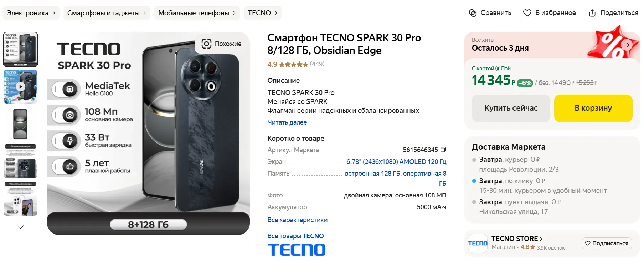
Task: Click the Compare (Сравнить) icon
Action: point(473,13)
